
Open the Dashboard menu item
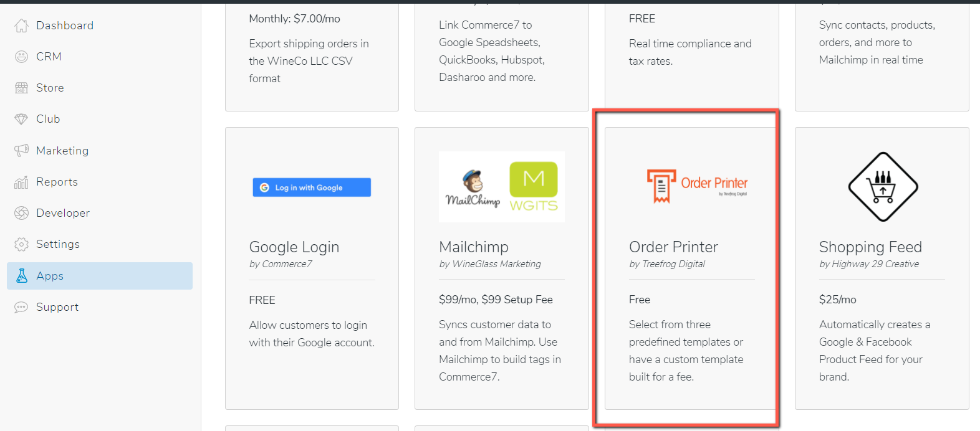[65, 26]
